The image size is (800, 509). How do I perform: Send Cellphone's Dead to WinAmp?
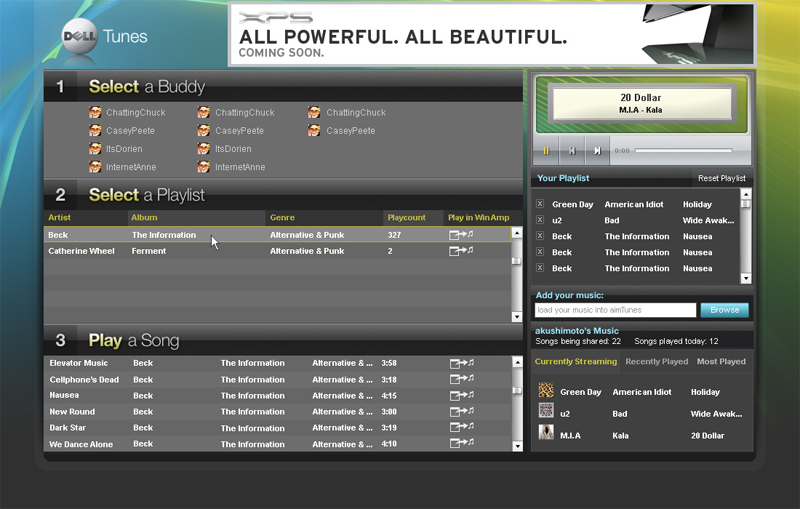(x=462, y=379)
